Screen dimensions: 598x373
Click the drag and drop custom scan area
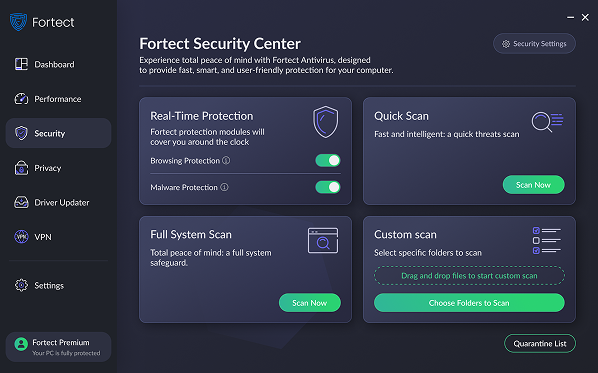click(x=469, y=275)
